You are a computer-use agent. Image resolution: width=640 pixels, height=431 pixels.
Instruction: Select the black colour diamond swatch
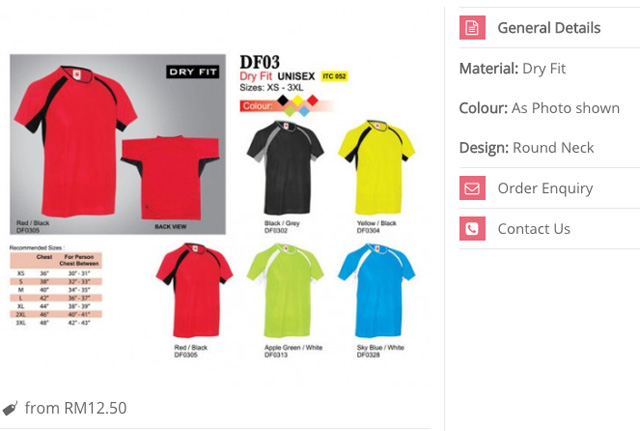point(283,100)
